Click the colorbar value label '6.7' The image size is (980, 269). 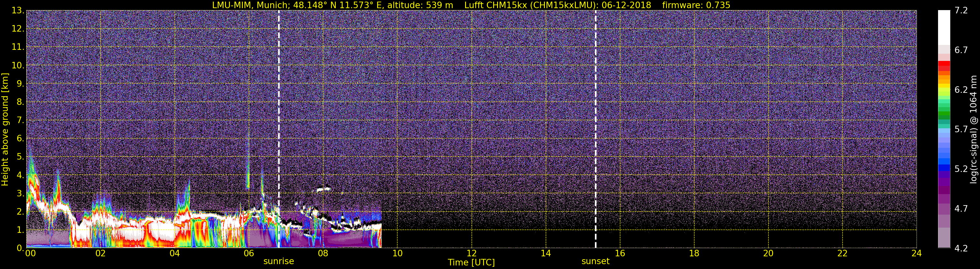click(961, 50)
